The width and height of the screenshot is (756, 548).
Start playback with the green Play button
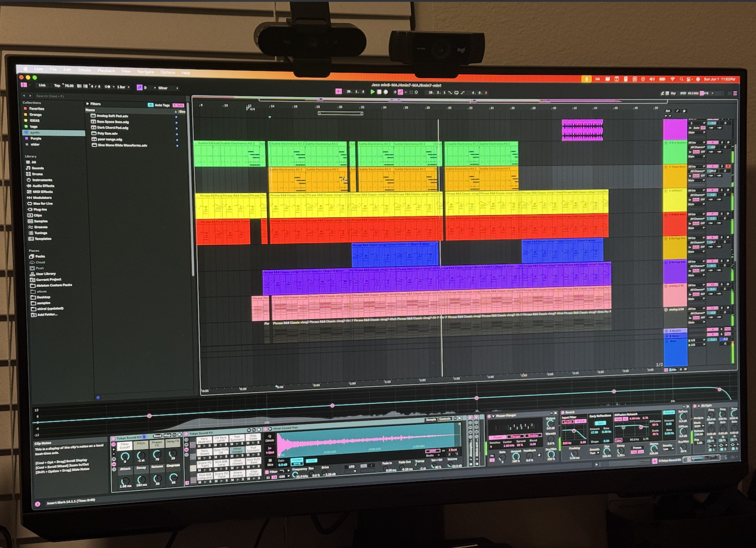point(373,92)
